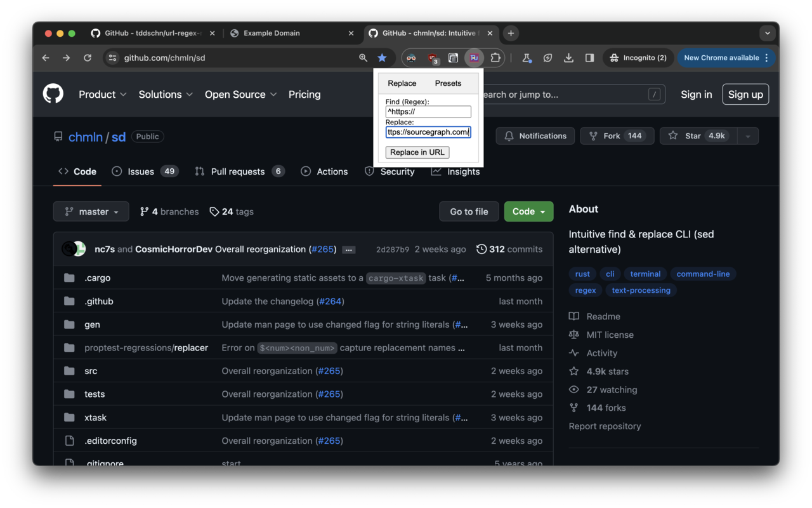Fork the repository with Fork 144 button
Viewport: 812px width, 508px height.
coord(617,136)
